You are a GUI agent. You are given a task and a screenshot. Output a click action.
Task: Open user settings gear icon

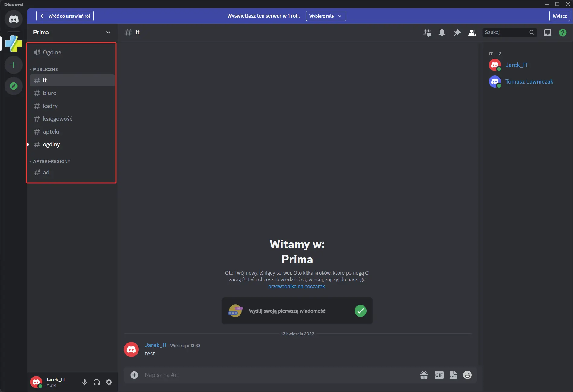pyautogui.click(x=109, y=382)
